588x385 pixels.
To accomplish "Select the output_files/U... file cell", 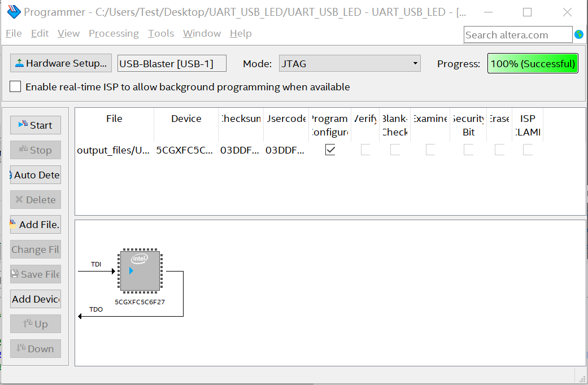I will pyautogui.click(x=113, y=150).
